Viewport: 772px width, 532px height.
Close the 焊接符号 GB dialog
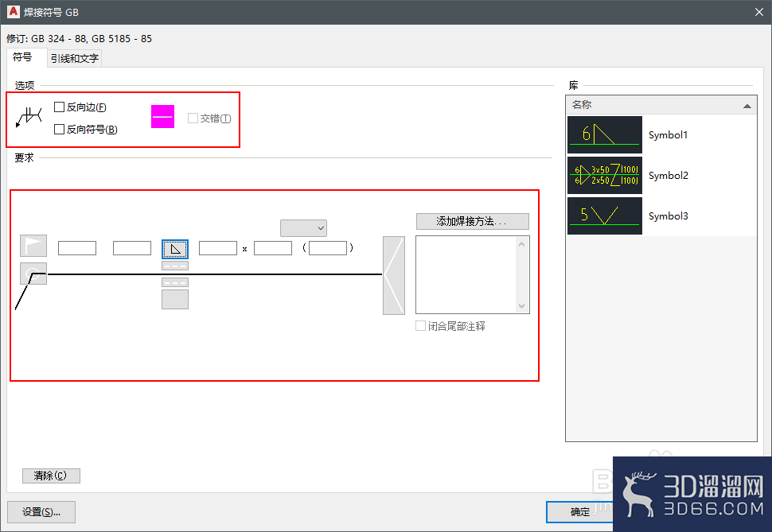pos(759,12)
